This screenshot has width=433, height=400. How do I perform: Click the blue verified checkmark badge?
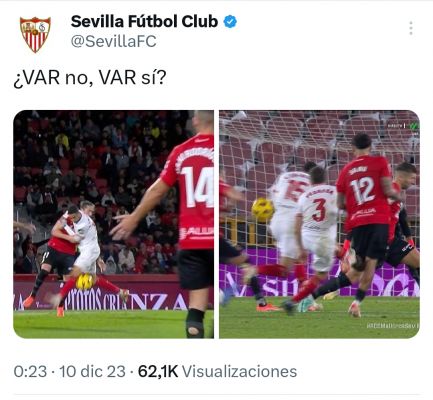point(230,22)
